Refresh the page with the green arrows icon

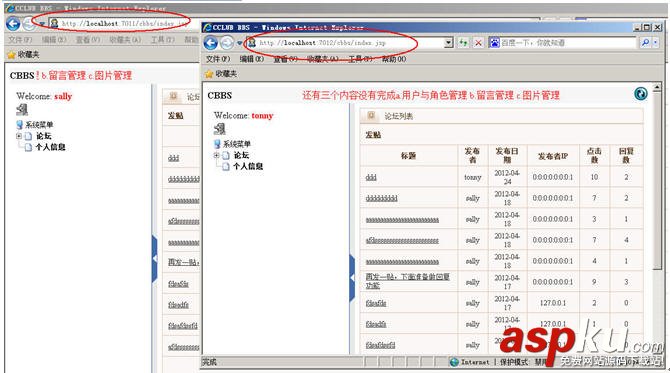point(463,43)
